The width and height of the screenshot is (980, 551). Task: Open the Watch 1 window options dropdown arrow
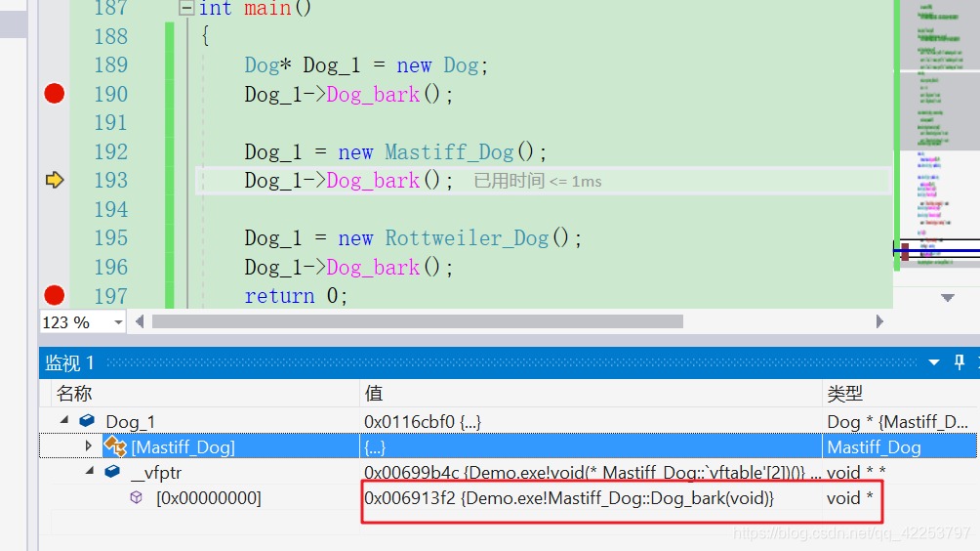[934, 362]
